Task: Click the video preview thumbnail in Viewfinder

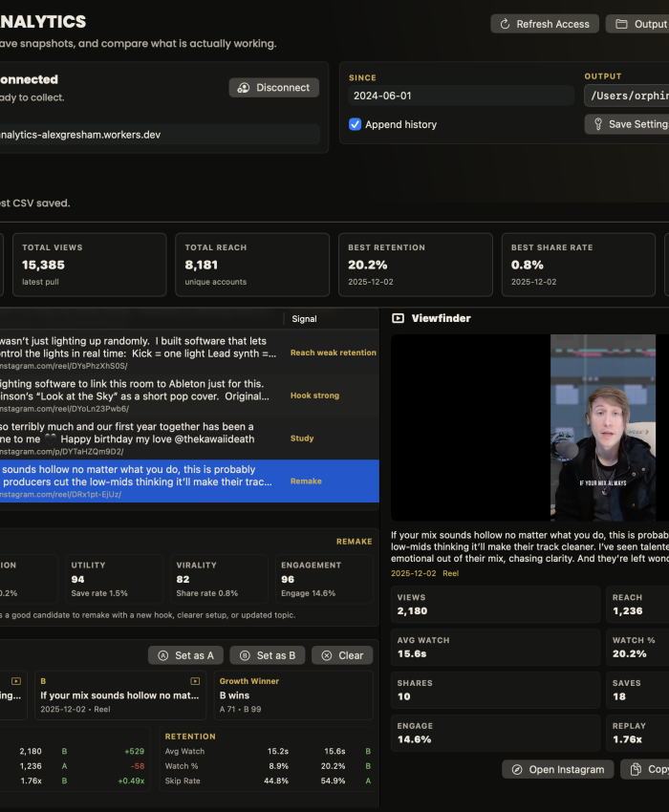Action: [x=603, y=428]
